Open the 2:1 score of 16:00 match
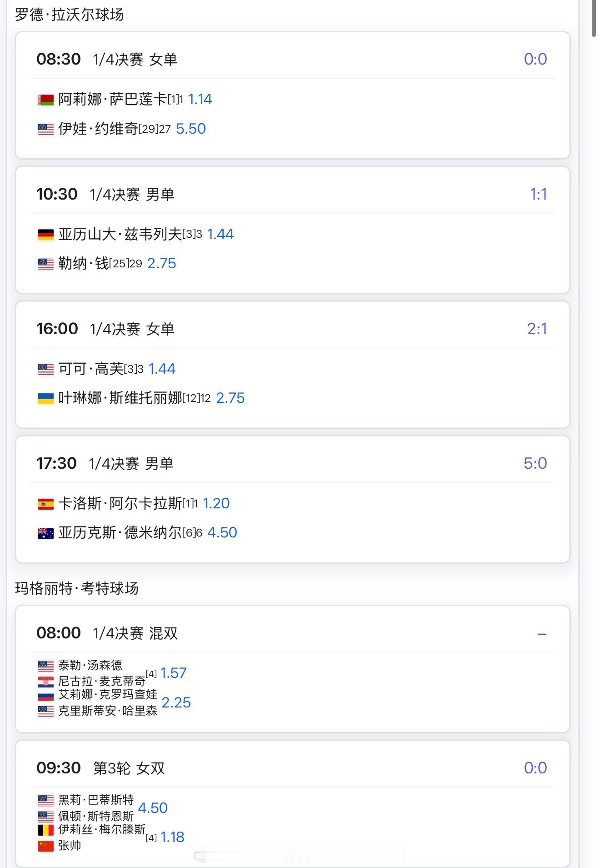The width and height of the screenshot is (600, 868). 537,329
